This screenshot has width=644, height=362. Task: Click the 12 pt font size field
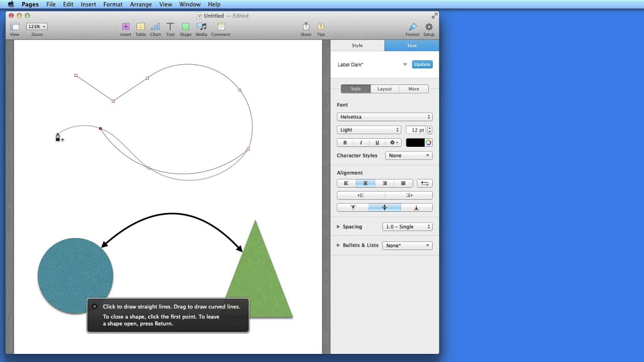click(x=416, y=130)
